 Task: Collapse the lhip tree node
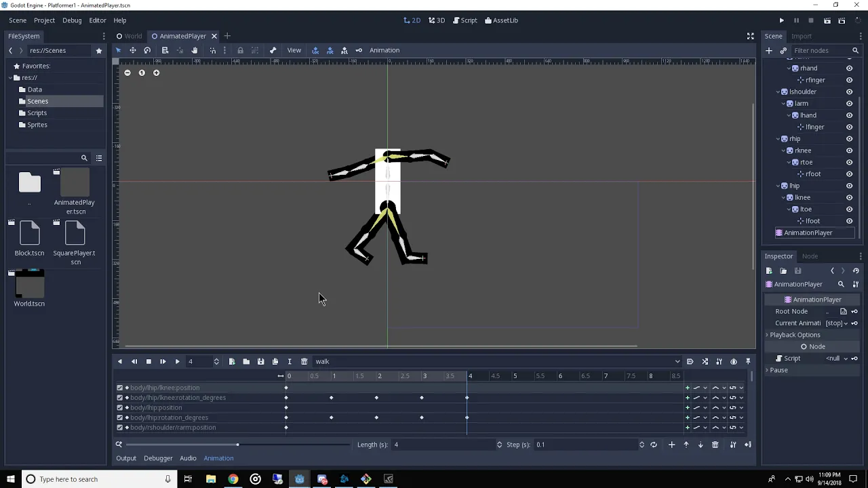[778, 186]
